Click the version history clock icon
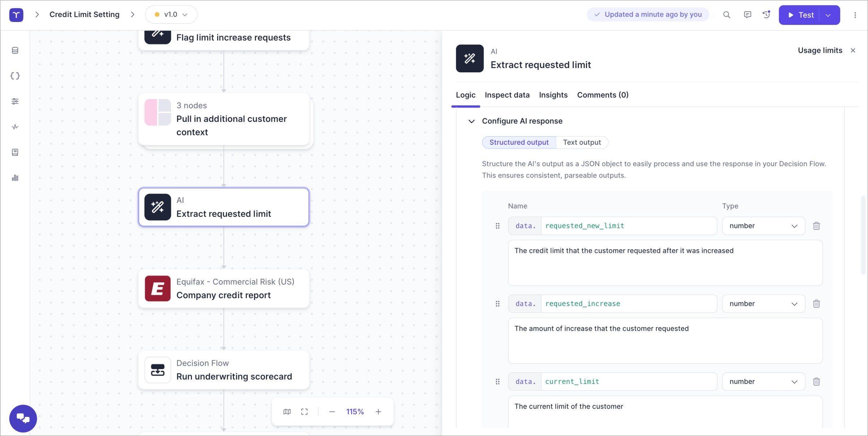Image resolution: width=868 pixels, height=436 pixels. point(766,15)
